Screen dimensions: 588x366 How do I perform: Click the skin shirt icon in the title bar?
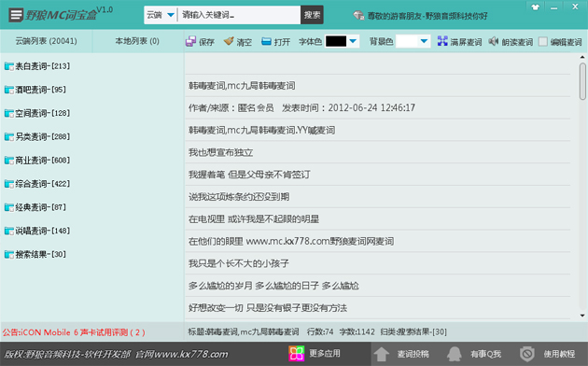point(535,7)
